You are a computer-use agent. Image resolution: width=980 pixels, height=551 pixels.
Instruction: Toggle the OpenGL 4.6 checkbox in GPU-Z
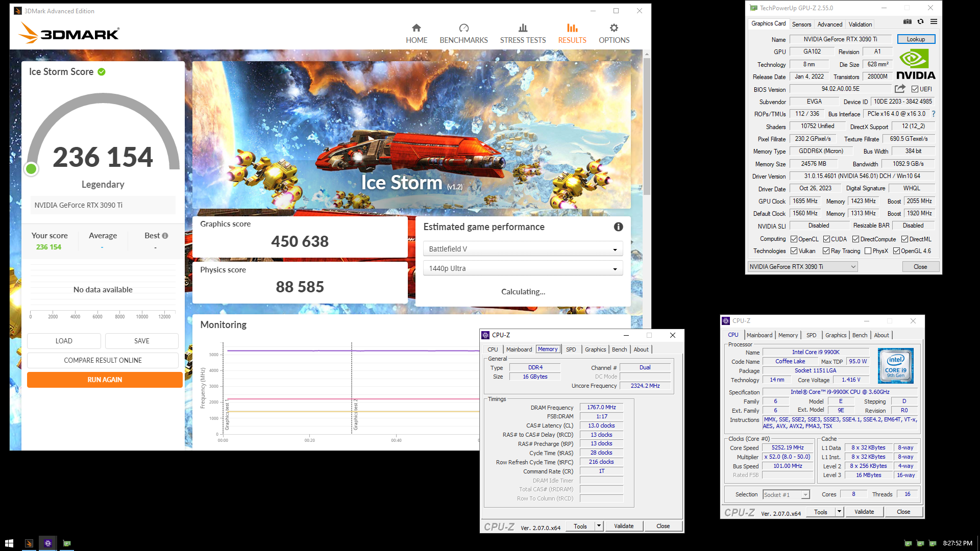click(896, 251)
